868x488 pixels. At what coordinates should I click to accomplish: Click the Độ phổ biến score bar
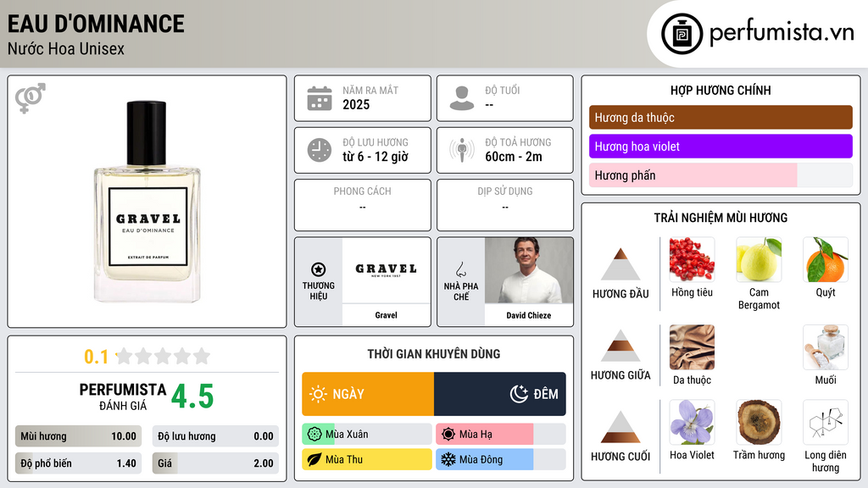(x=78, y=463)
